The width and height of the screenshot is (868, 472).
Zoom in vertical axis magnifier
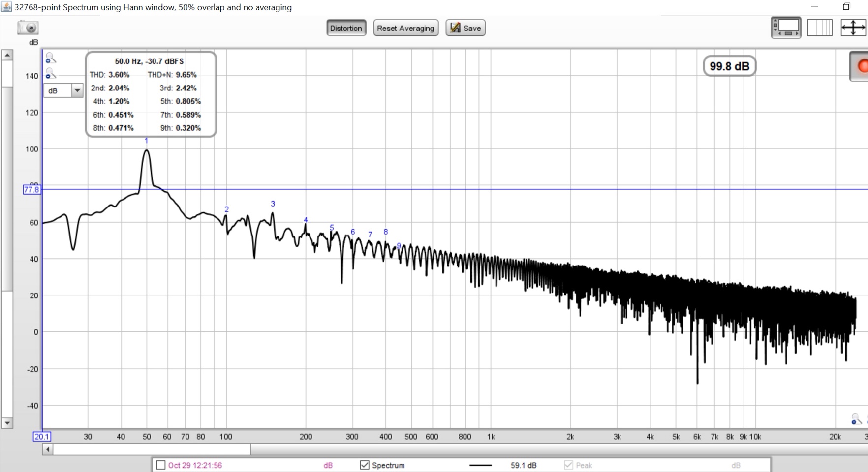tap(51, 59)
